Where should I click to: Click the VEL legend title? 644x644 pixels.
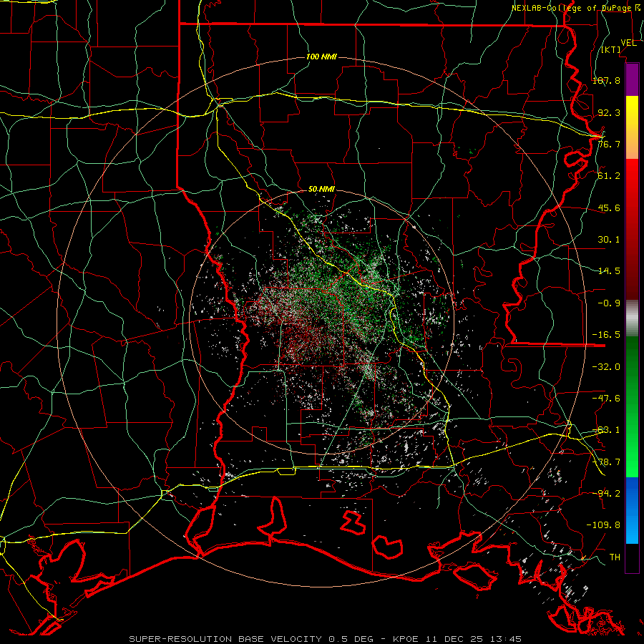tap(628, 43)
